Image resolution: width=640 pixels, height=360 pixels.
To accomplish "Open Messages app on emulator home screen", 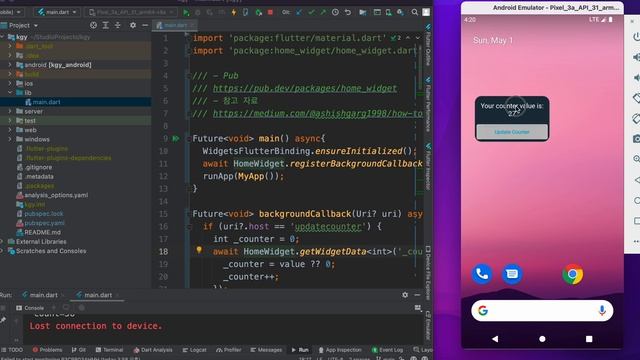I will coord(512,274).
